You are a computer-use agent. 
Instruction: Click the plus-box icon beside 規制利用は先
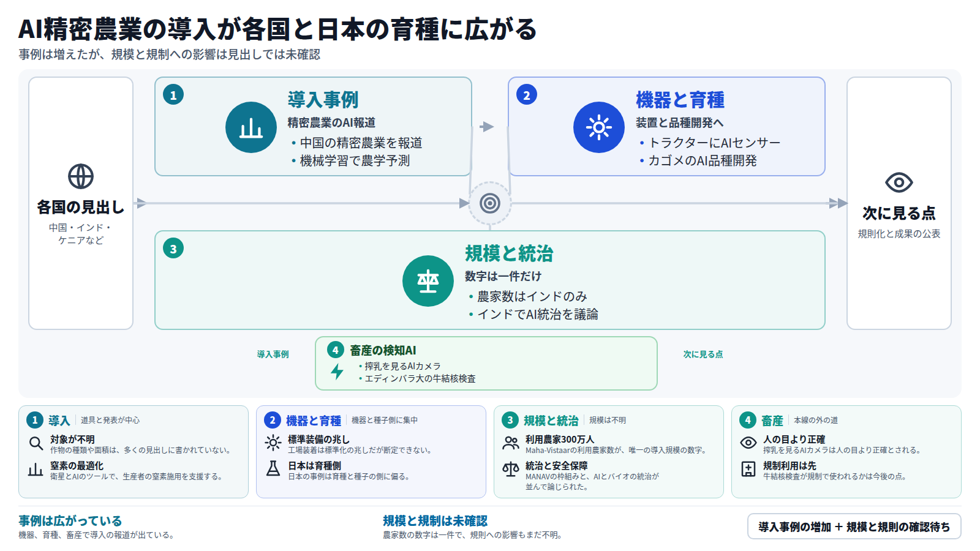click(748, 470)
